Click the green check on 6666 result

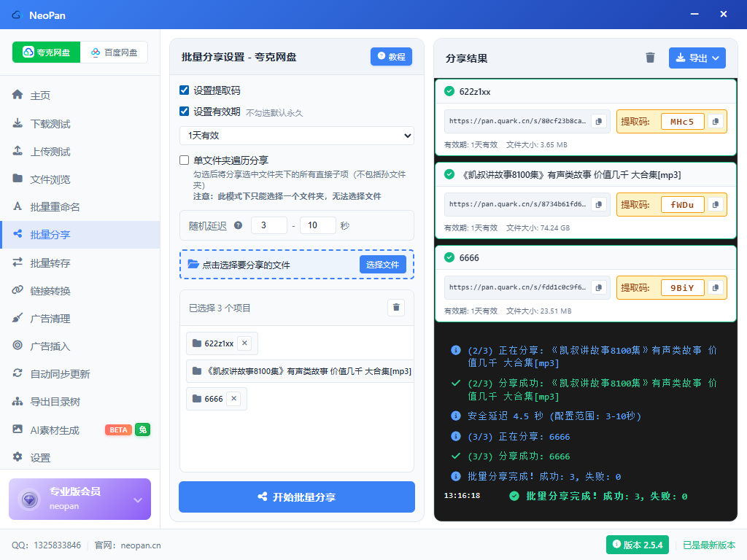tap(449, 257)
